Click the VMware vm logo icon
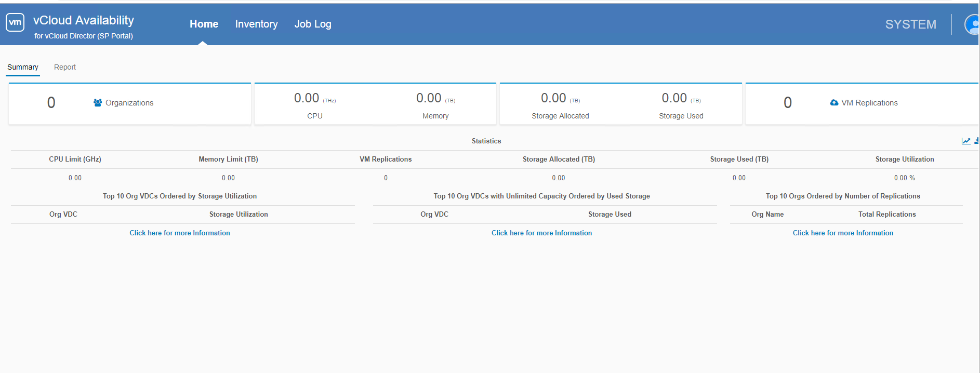The width and height of the screenshot is (980, 373). tap(15, 22)
